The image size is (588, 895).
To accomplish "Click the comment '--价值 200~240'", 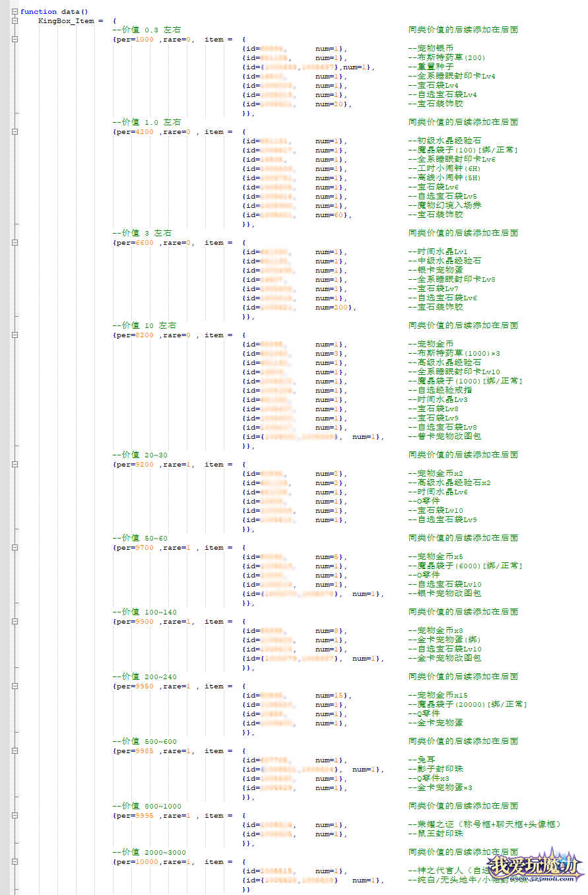I will point(145,677).
